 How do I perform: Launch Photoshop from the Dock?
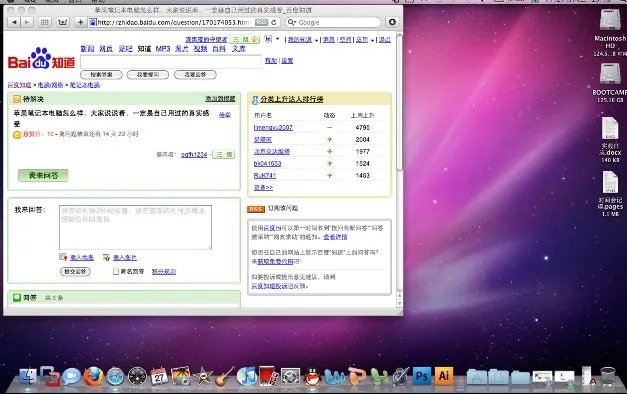(x=422, y=376)
